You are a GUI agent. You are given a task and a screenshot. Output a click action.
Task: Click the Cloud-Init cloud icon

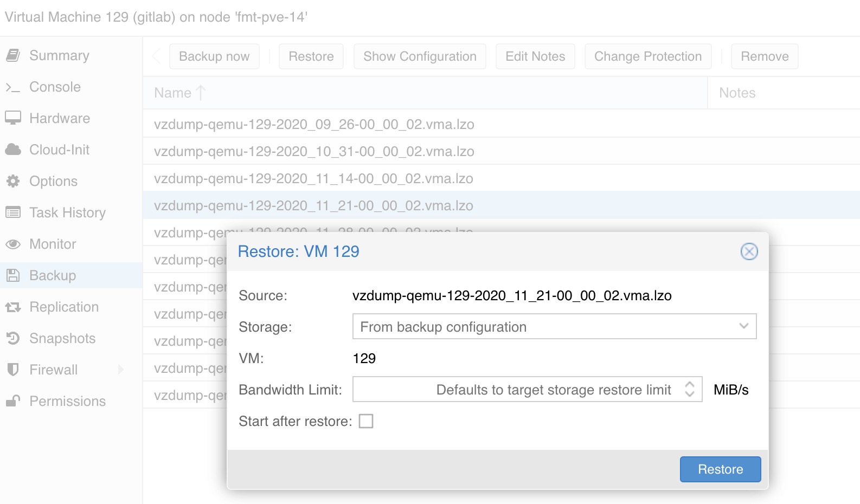pos(13,150)
